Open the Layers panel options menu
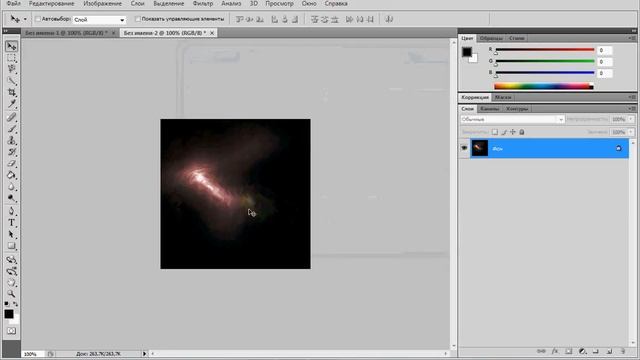This screenshot has height=360, width=640. [632, 109]
